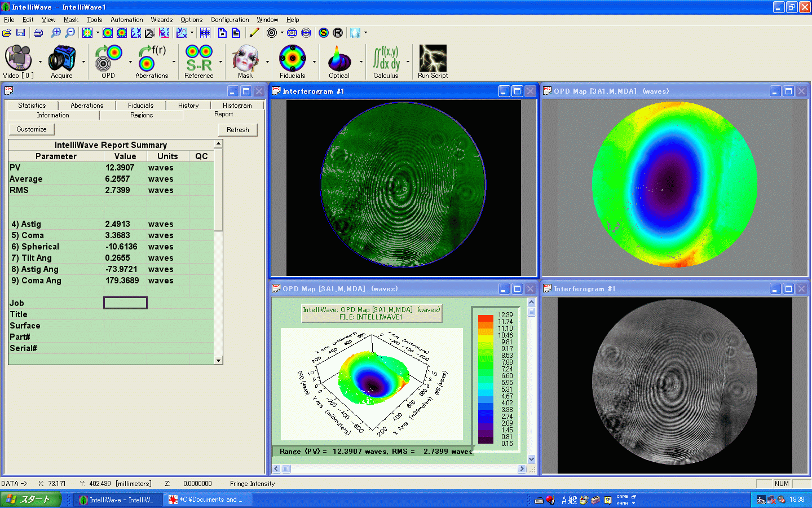Open the Wizards menu
812x508 pixels.
click(x=162, y=20)
